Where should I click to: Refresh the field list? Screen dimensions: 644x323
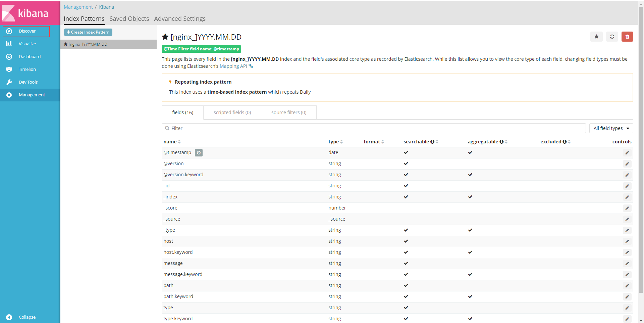coord(612,37)
